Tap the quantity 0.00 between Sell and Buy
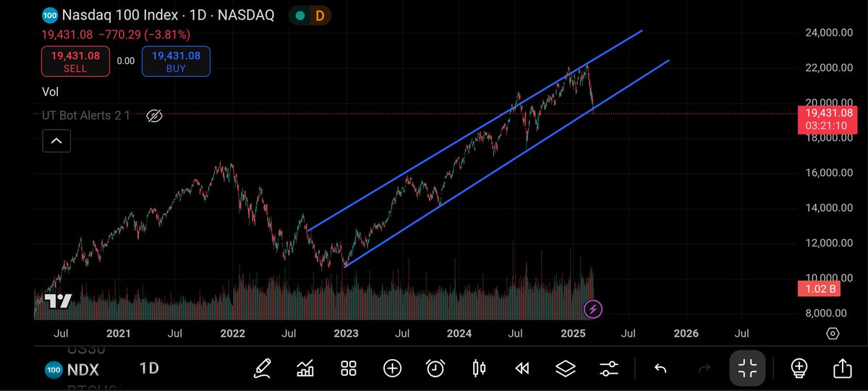 click(x=126, y=62)
